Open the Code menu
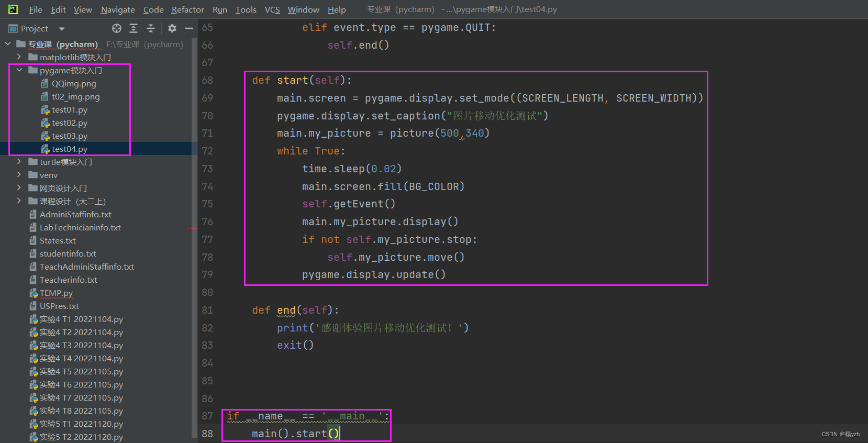 pos(153,9)
